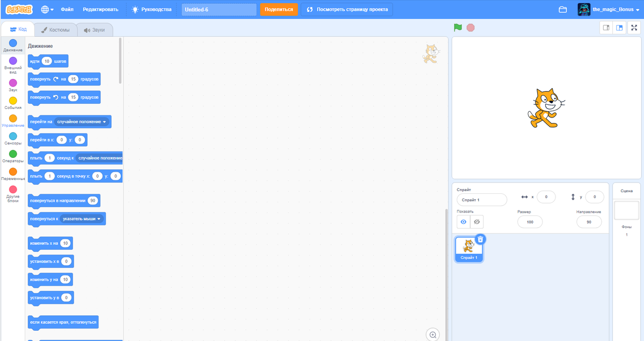This screenshot has height=341, width=644.
Task: Open Руководства tutorials
Action: coord(152,10)
